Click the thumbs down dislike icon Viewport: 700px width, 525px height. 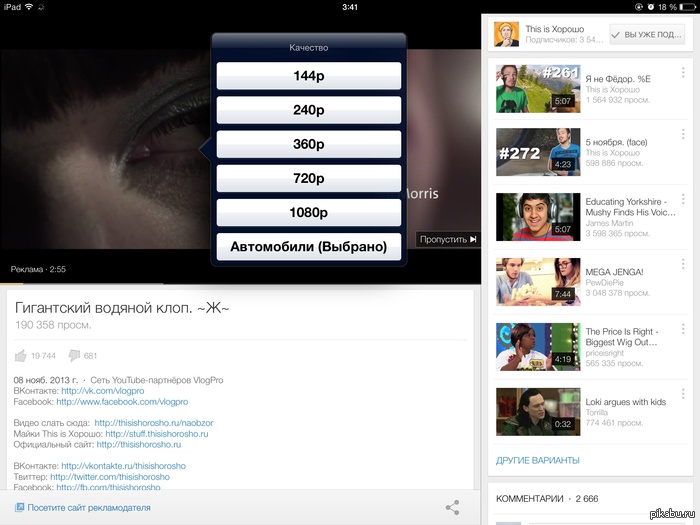point(74,355)
